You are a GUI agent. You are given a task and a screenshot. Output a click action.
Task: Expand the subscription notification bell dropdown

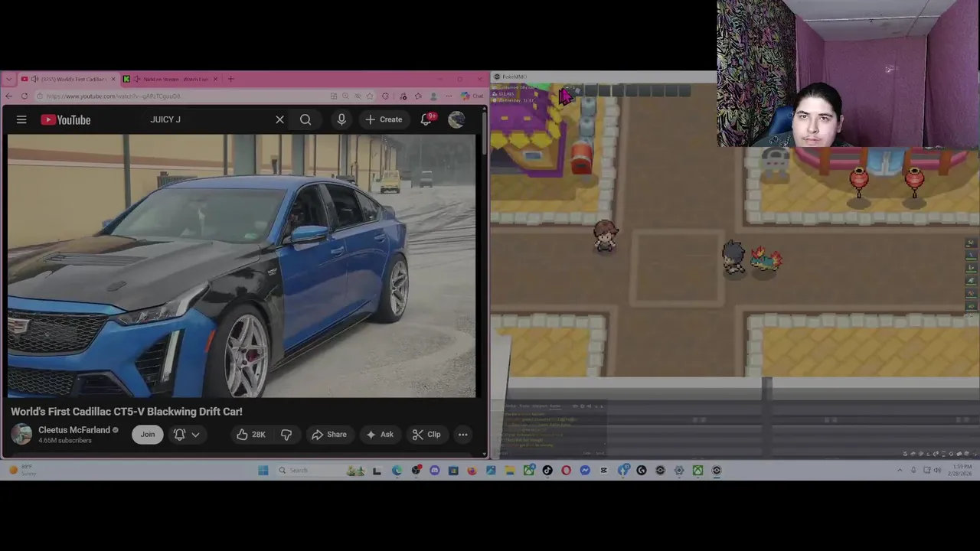[188, 434]
